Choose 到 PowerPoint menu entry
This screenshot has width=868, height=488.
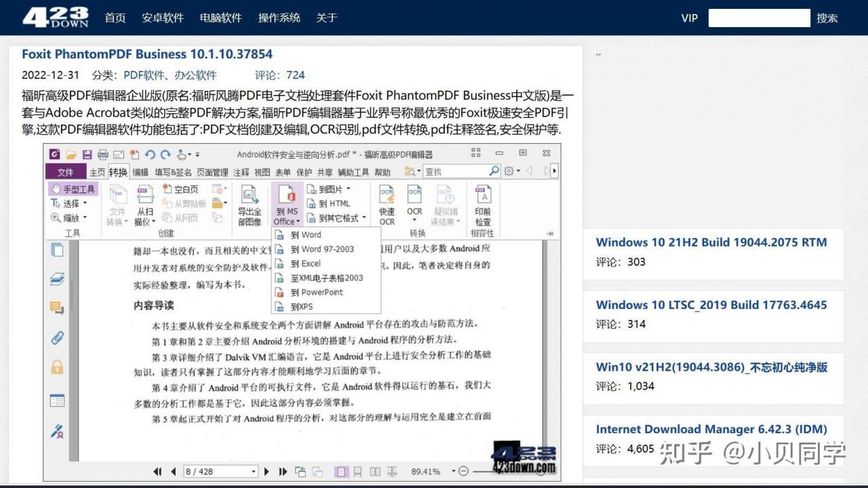point(326,292)
